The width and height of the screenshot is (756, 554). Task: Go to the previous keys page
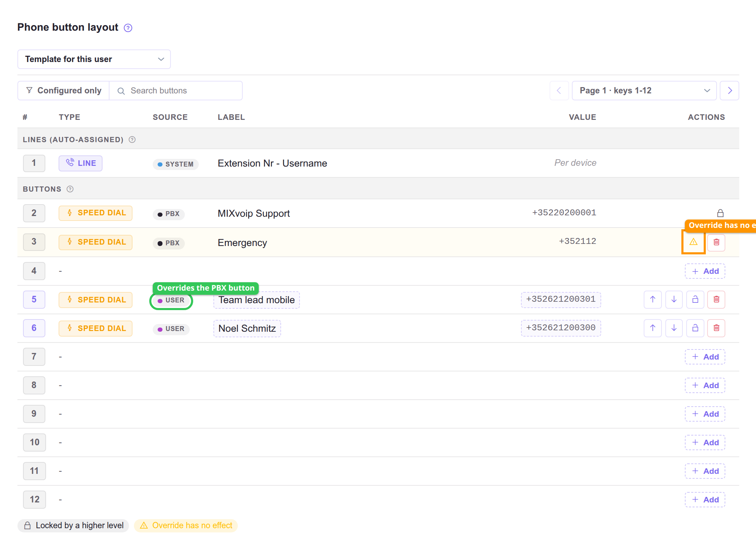[559, 91]
